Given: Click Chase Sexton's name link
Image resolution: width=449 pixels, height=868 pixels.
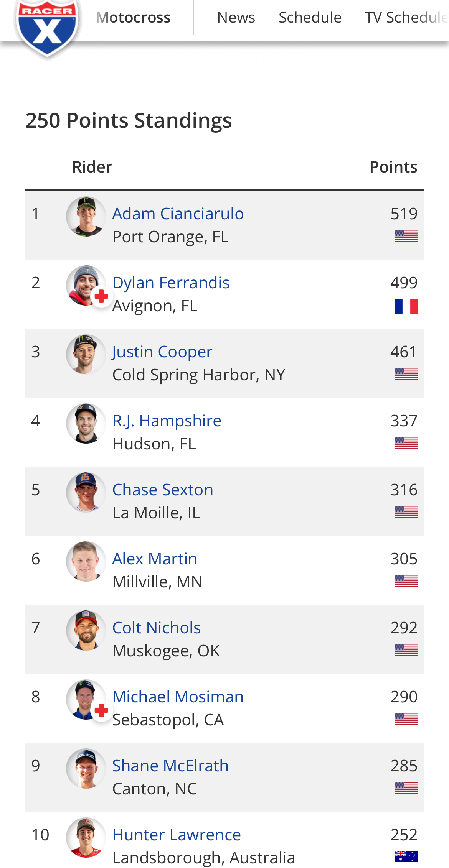Looking at the screenshot, I should pos(163,490).
